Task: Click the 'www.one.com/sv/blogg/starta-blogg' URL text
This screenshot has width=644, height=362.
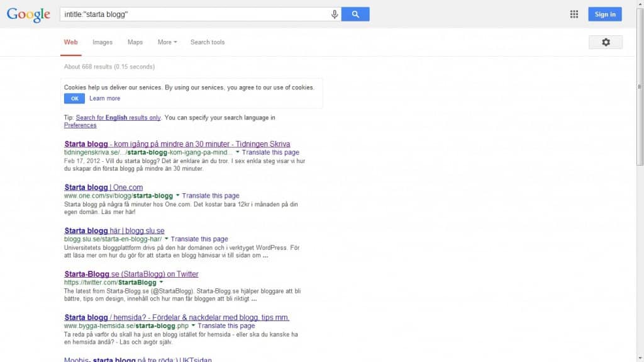Action: [118, 196]
